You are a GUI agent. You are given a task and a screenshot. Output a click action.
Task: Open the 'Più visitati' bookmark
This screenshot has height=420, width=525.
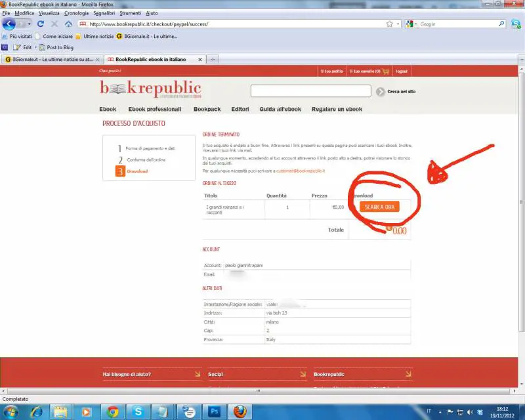17,36
